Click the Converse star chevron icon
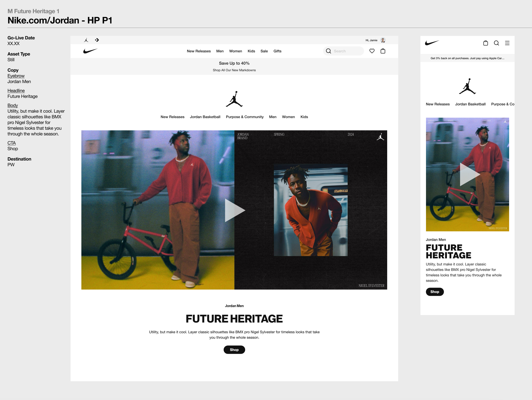The width and height of the screenshot is (532, 400). [x=97, y=40]
